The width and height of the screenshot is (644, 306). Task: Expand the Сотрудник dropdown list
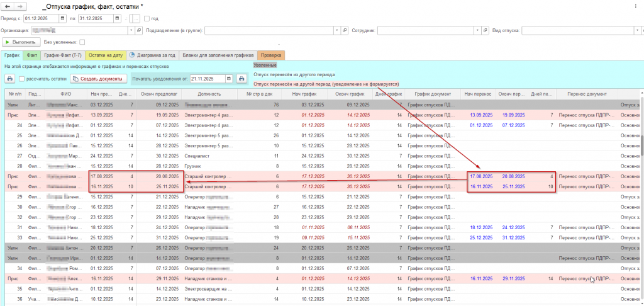click(478, 30)
